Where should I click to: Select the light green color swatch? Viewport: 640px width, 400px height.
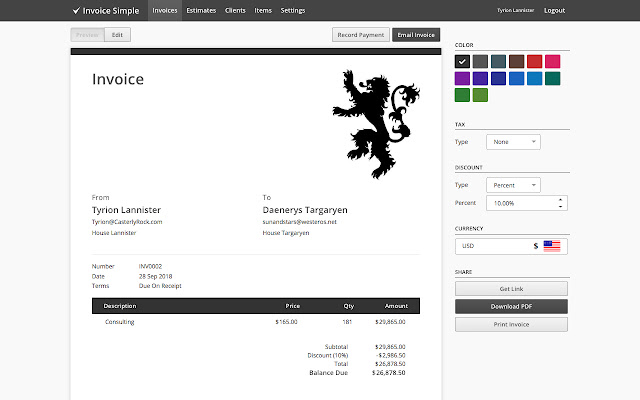(480, 95)
